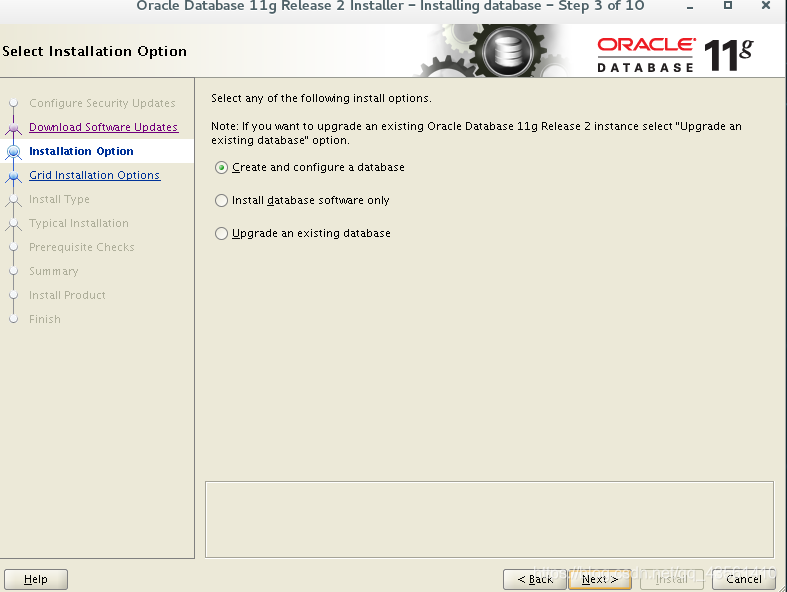Screen dimensions: 787x592
Task: Click the empty message box at bottom
Action: tap(489, 520)
